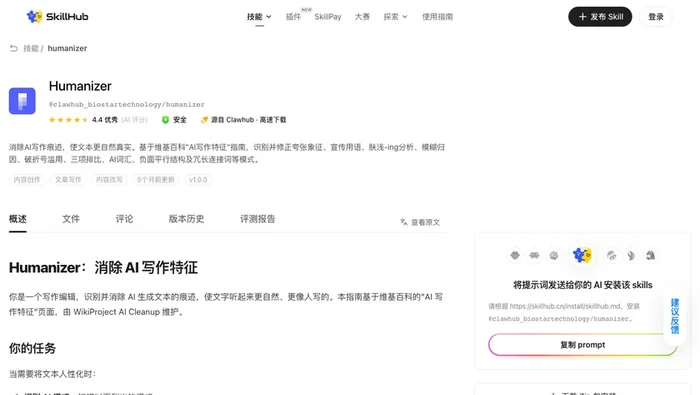This screenshot has height=395, width=700.
Task: Click the 5个月前更新 tag
Action: point(156,180)
